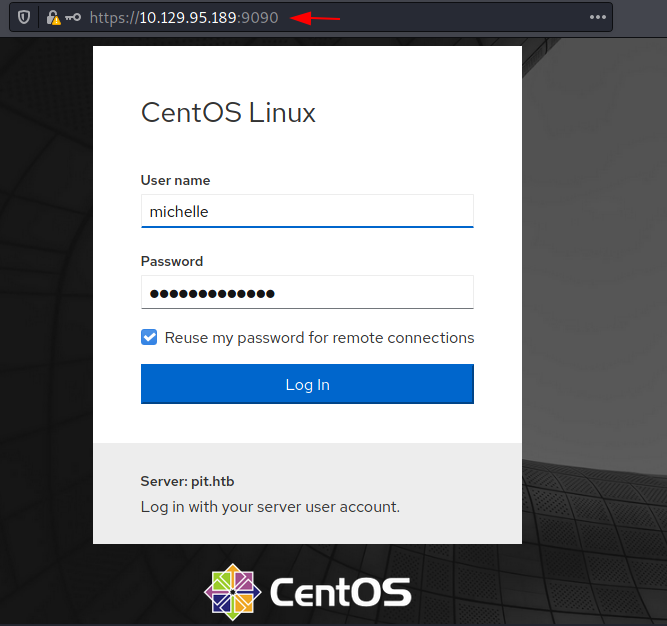Click into the Password field
Viewport: 667px width, 626px height.
(x=307, y=292)
